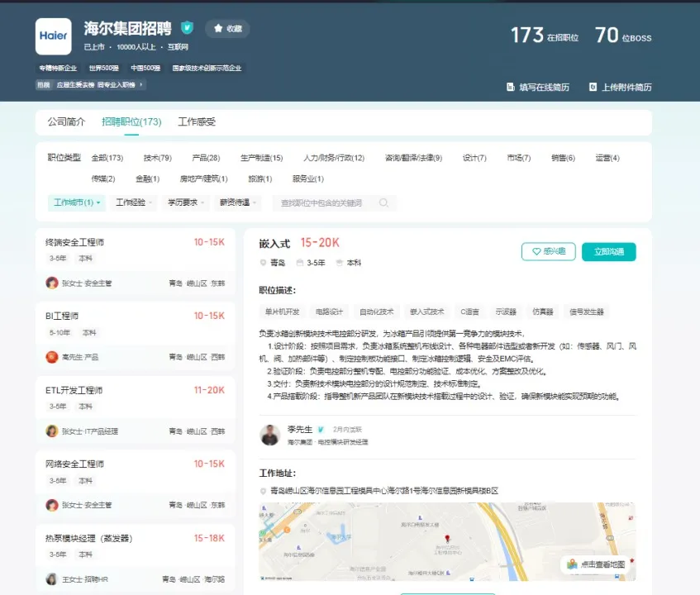Click the 专精特新企业 company tag
The width and height of the screenshot is (700, 595).
pyautogui.click(x=58, y=68)
